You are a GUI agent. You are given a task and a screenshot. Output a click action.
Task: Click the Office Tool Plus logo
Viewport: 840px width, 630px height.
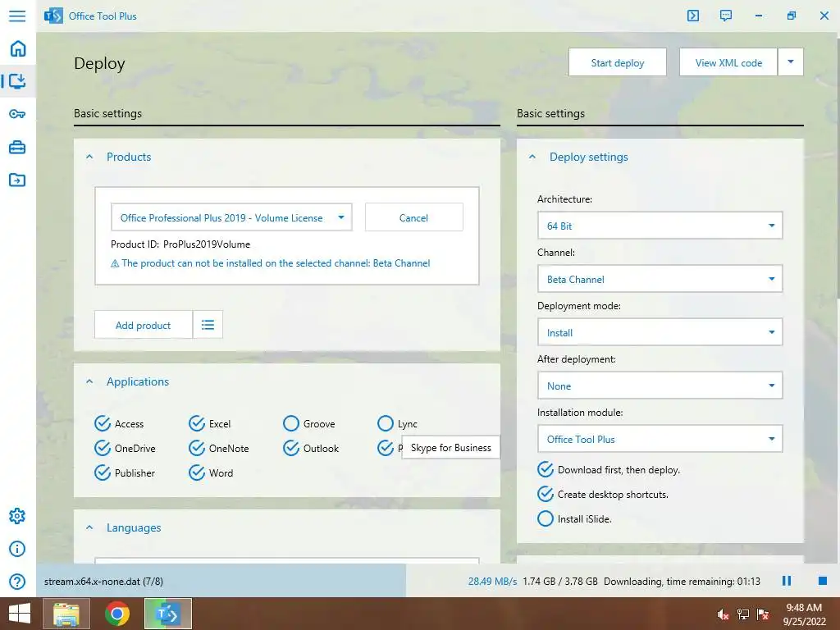click(x=53, y=16)
